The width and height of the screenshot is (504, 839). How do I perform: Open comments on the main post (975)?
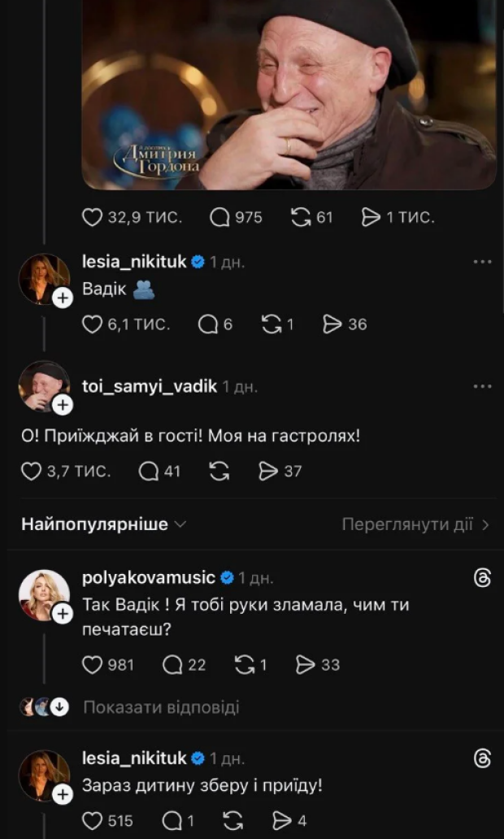[219, 218]
